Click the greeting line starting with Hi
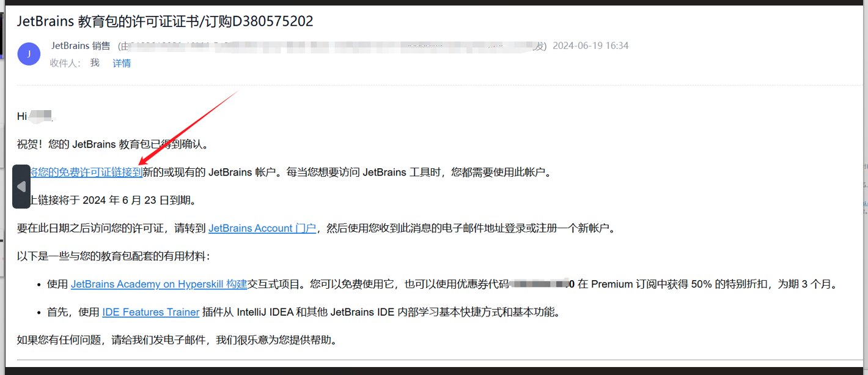868x375 pixels. 37,116
